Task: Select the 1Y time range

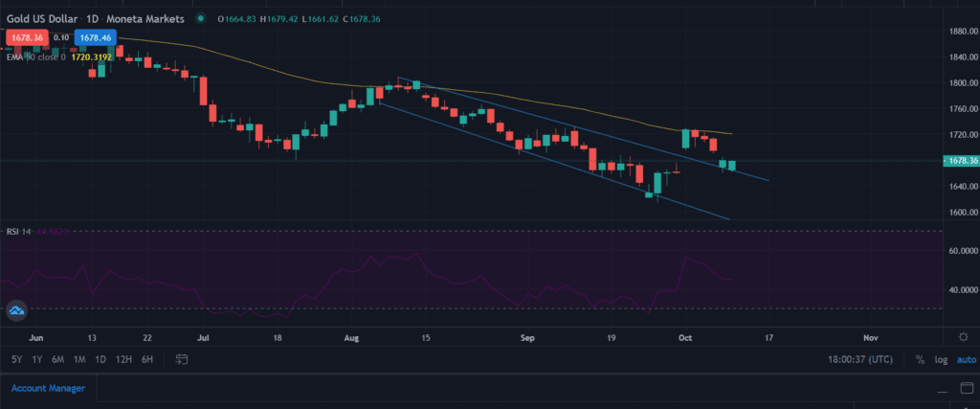Action: [x=37, y=359]
